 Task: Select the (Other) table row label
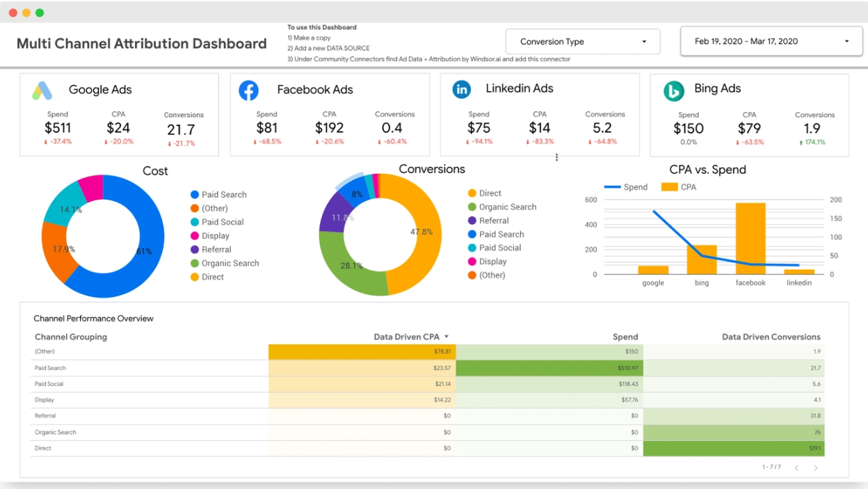[x=45, y=352]
